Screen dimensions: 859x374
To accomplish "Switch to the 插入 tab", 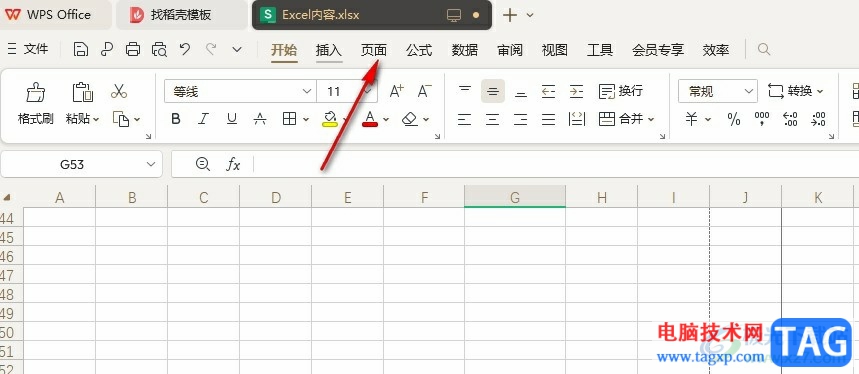I will point(329,50).
